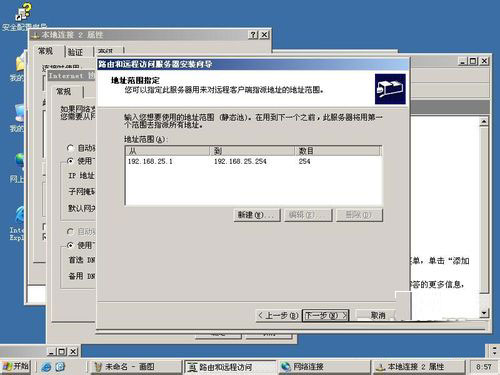Select the 192.168.25.1 address range row

coord(253,161)
